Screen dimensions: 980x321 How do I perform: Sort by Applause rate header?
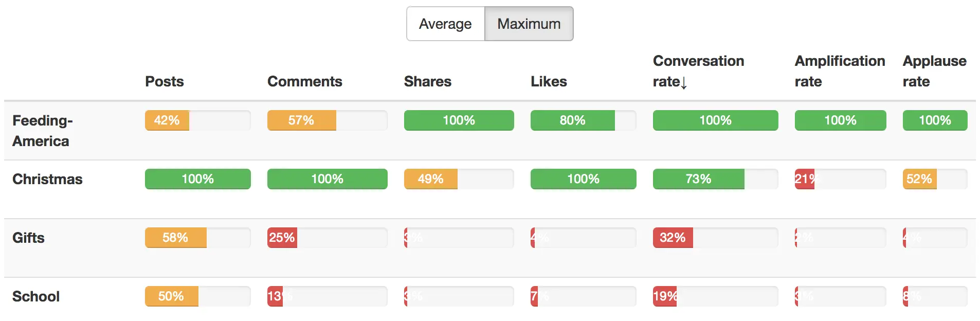(x=934, y=71)
